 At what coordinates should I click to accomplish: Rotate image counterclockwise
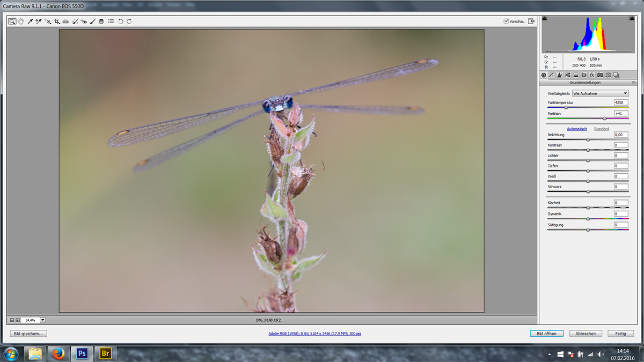click(x=121, y=21)
